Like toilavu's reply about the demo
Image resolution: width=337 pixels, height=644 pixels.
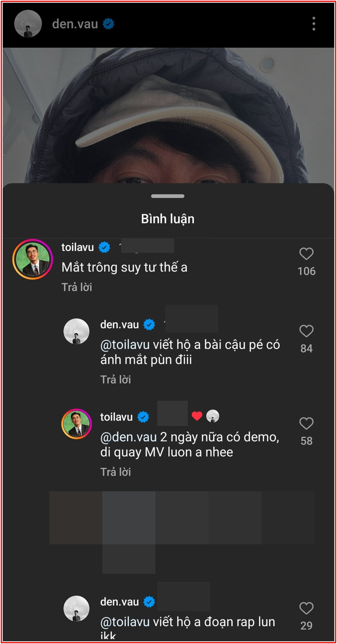click(x=306, y=423)
